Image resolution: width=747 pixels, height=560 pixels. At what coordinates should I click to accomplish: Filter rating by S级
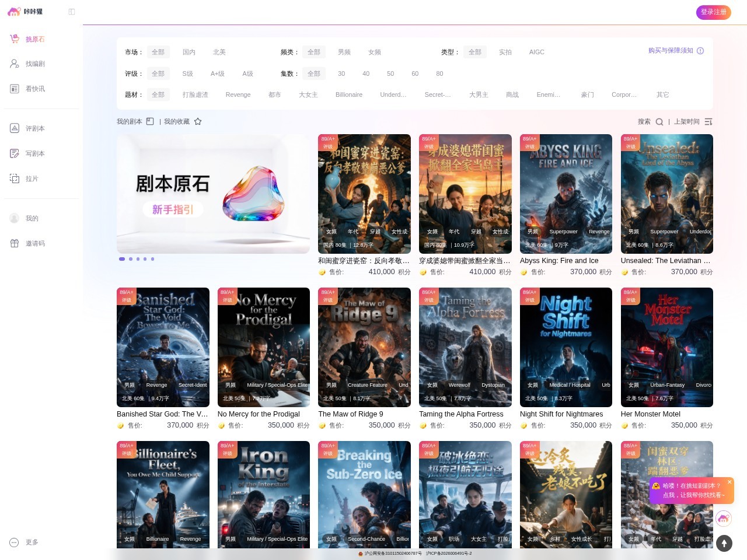(x=187, y=73)
